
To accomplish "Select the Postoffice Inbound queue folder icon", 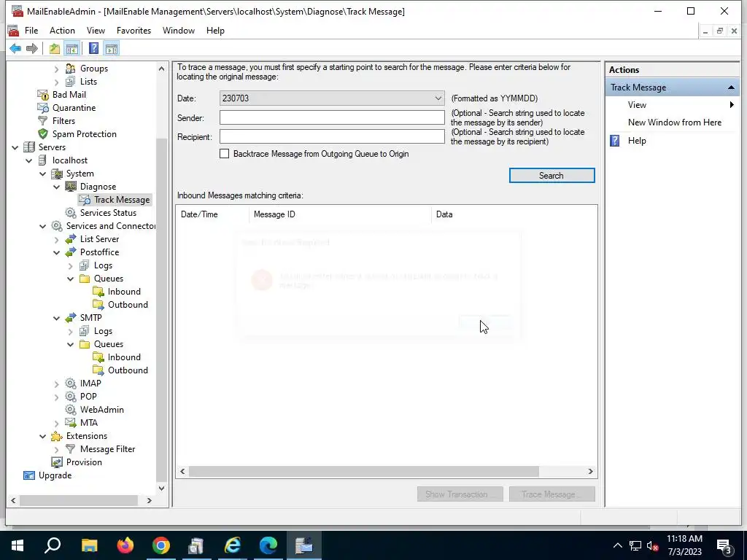I will [x=98, y=292].
